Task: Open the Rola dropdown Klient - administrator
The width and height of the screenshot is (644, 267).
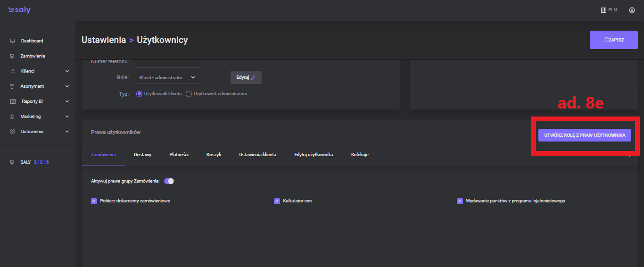Action: (168, 77)
